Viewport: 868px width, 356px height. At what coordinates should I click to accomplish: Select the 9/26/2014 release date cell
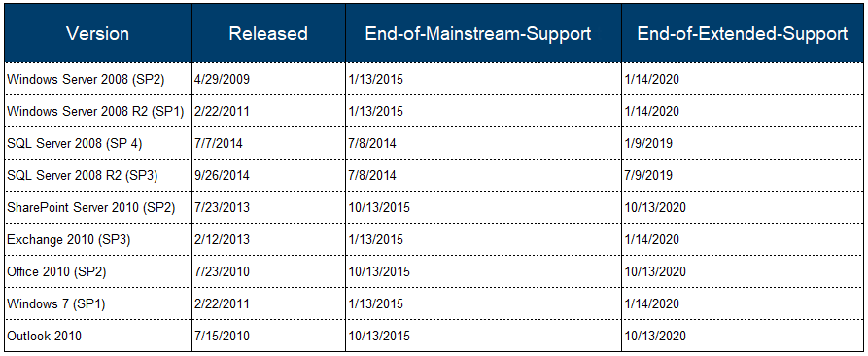[268, 175]
